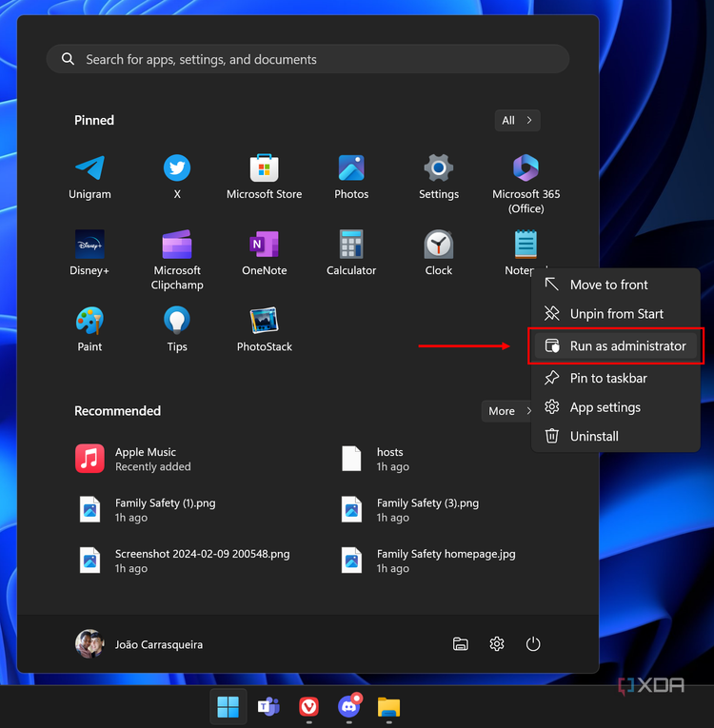Open the Clock app
714x728 pixels.
pyautogui.click(x=439, y=252)
